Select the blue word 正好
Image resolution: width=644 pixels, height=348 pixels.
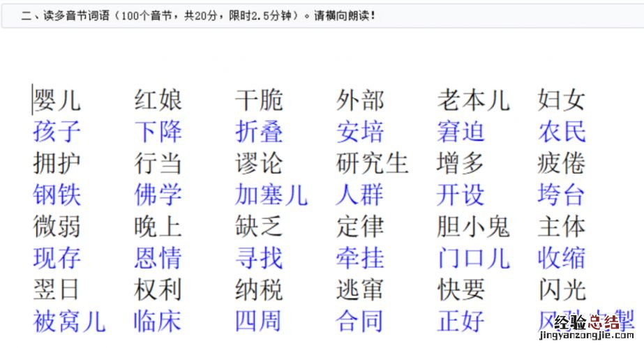460,321
